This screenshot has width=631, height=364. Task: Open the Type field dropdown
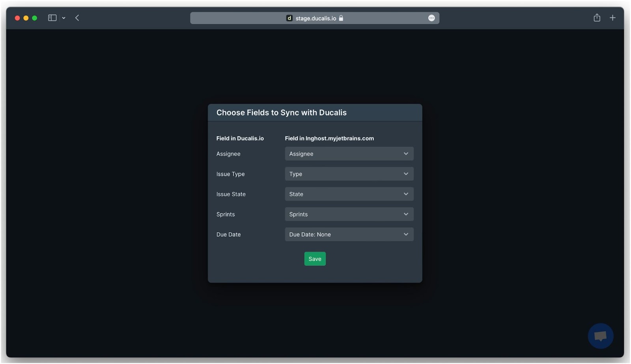pyautogui.click(x=349, y=174)
